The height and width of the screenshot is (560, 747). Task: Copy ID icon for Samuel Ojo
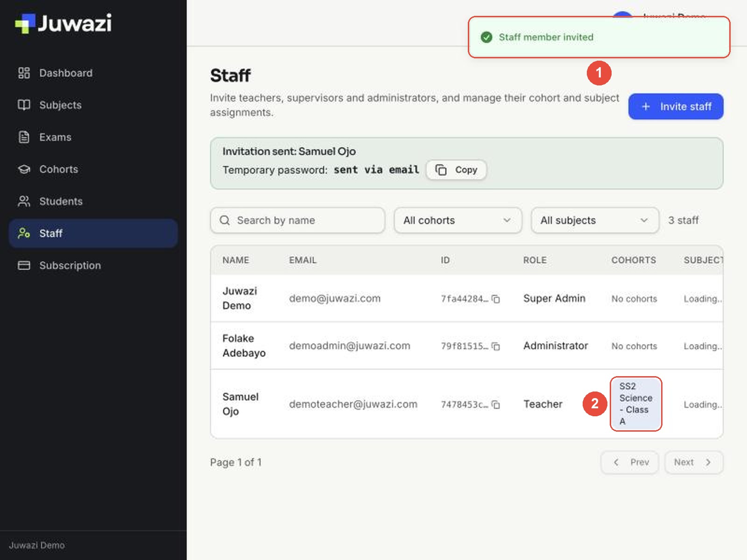[496, 405]
